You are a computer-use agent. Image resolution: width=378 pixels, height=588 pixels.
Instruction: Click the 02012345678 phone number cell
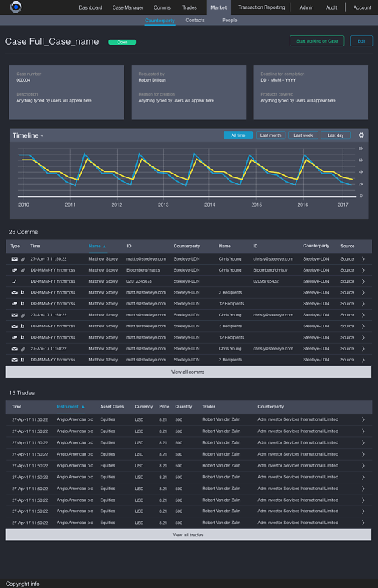click(139, 281)
